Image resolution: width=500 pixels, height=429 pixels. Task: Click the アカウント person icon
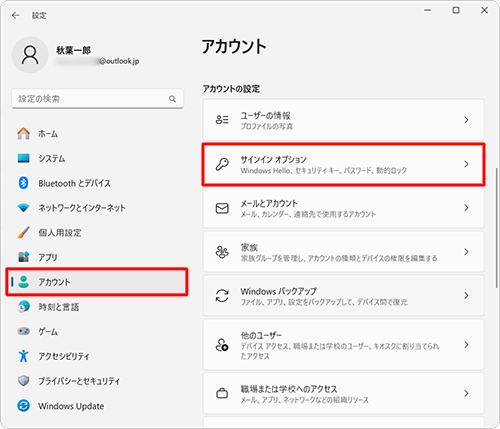(24, 282)
